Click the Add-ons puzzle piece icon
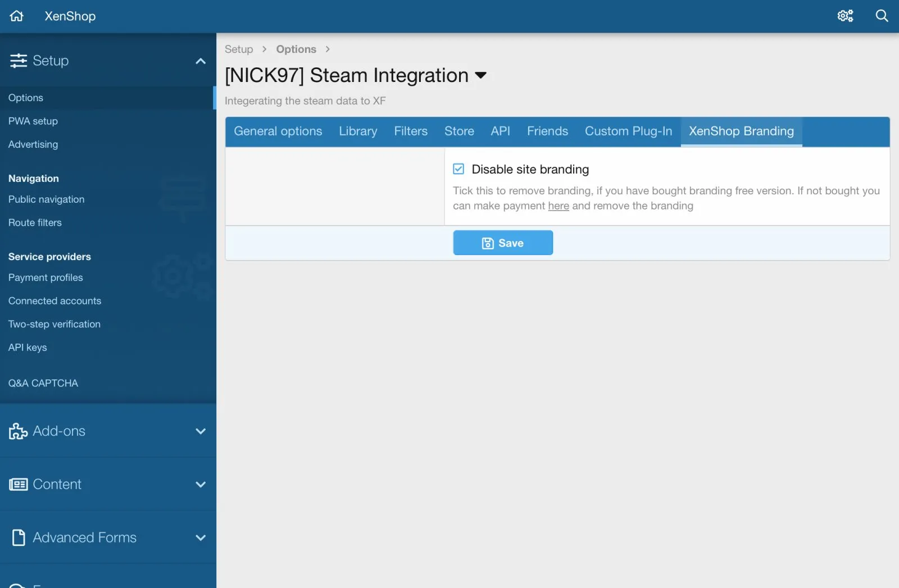 click(x=18, y=431)
